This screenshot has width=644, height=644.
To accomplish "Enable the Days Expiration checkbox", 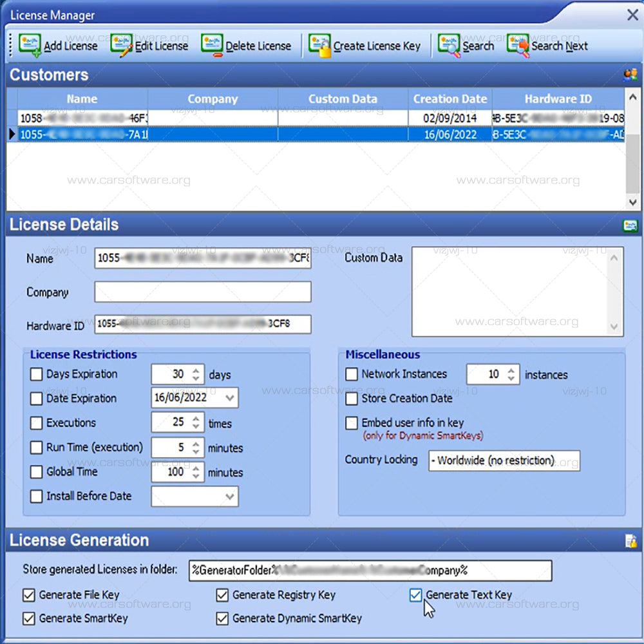I will click(36, 374).
